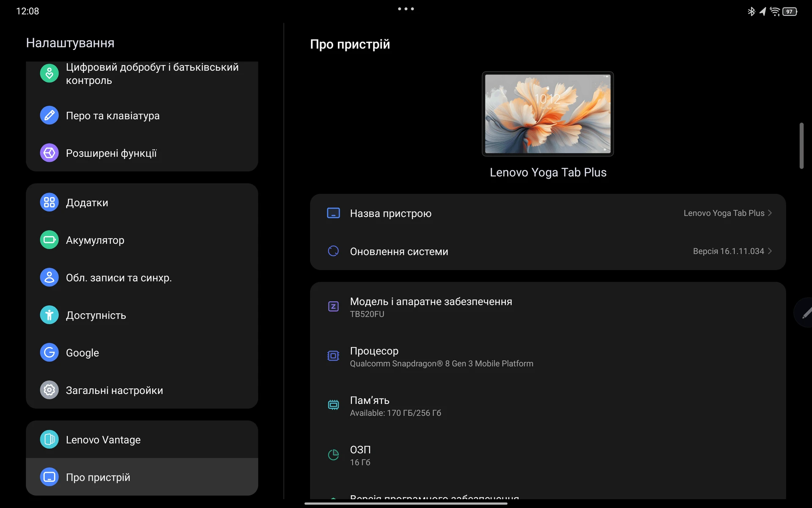Click the Доступність accessibility icon
812x508 pixels.
click(x=49, y=315)
